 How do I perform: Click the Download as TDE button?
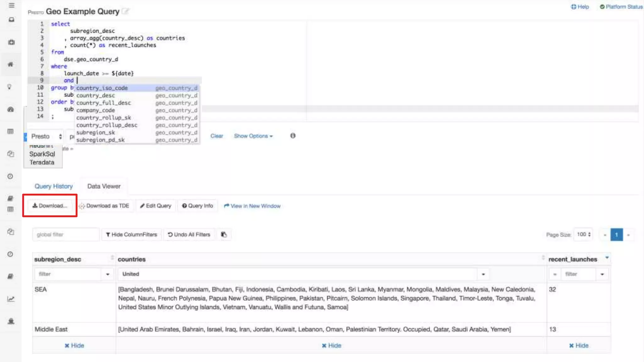click(x=104, y=206)
